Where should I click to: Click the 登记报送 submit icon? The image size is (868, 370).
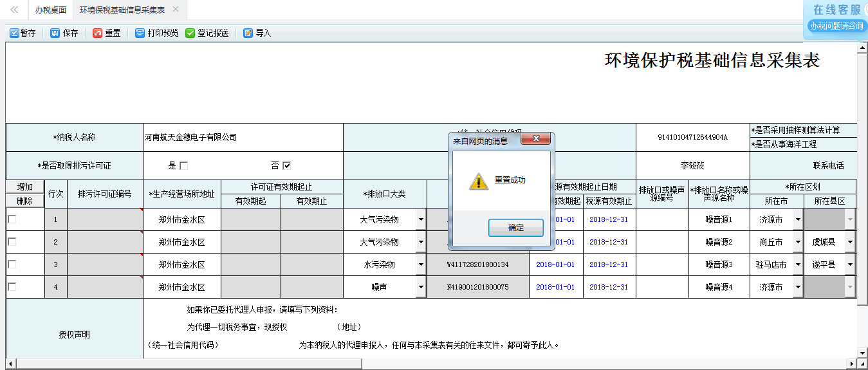click(x=190, y=33)
